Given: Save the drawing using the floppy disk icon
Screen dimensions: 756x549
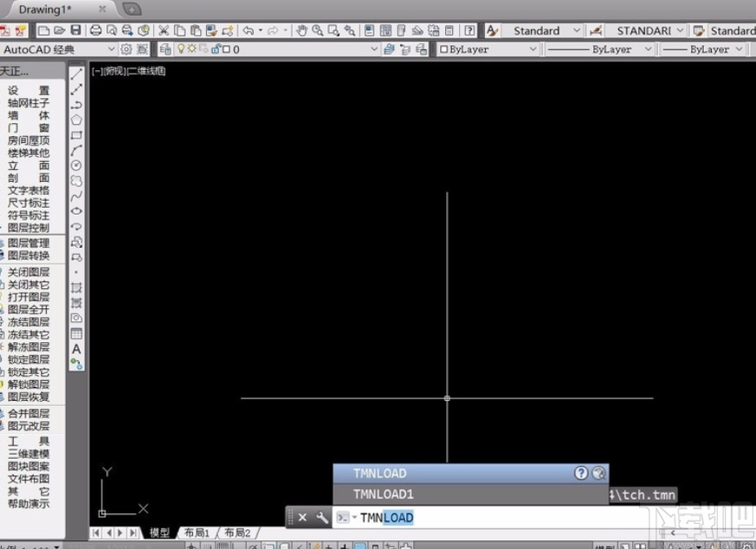Looking at the screenshot, I should tap(75, 30).
